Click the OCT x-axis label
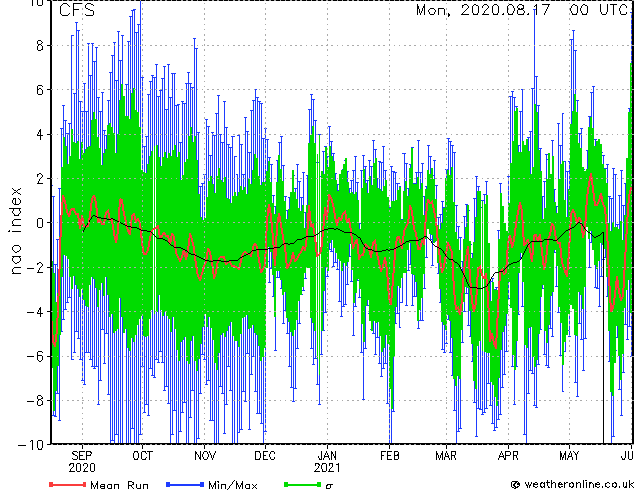Viewport: 634px width, 490px height. coord(142,456)
